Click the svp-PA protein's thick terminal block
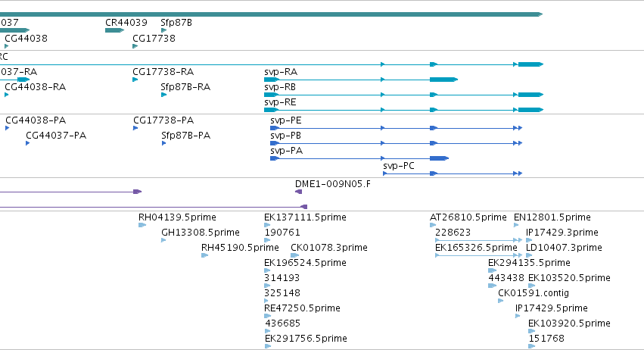Image resolution: width=644 pixels, height=350 pixels. click(x=439, y=158)
